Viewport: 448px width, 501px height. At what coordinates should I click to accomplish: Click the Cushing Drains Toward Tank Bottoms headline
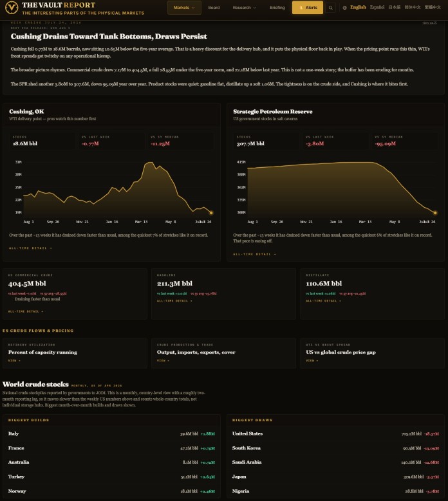coord(109,37)
